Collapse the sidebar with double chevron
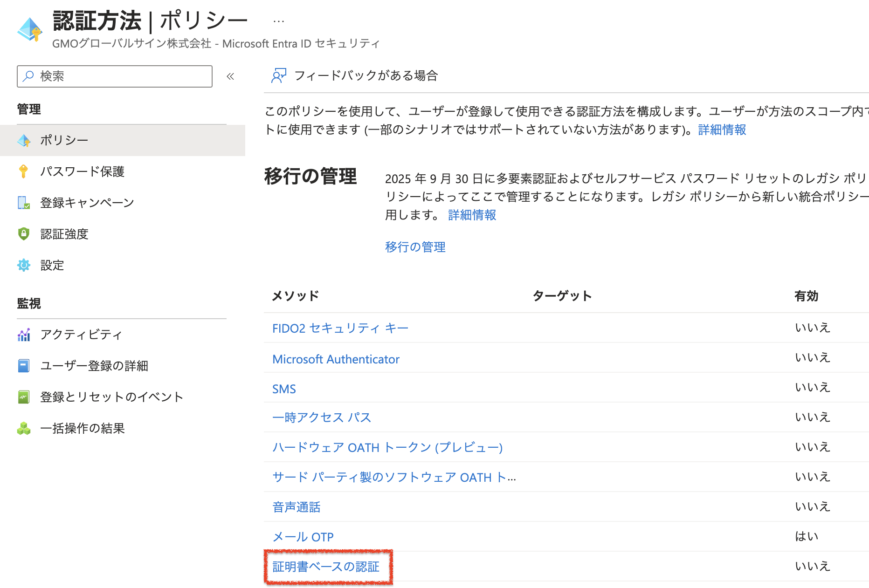The height and width of the screenshot is (588, 869). (x=230, y=76)
